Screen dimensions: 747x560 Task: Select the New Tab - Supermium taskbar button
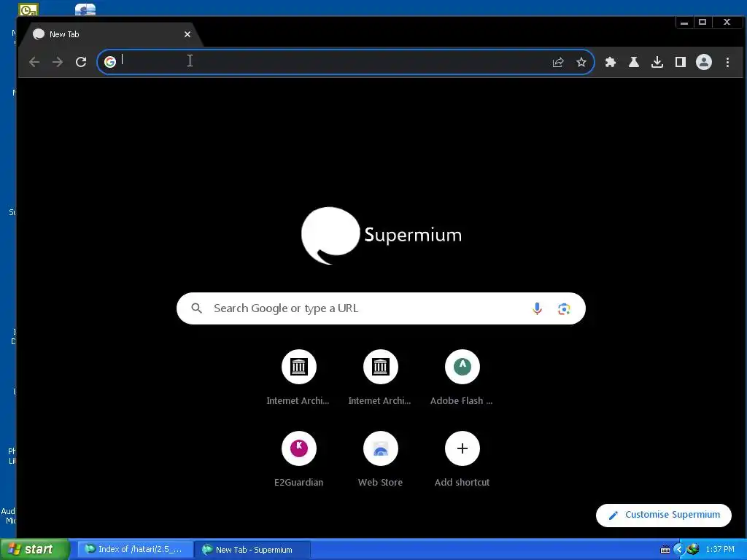[x=253, y=550]
